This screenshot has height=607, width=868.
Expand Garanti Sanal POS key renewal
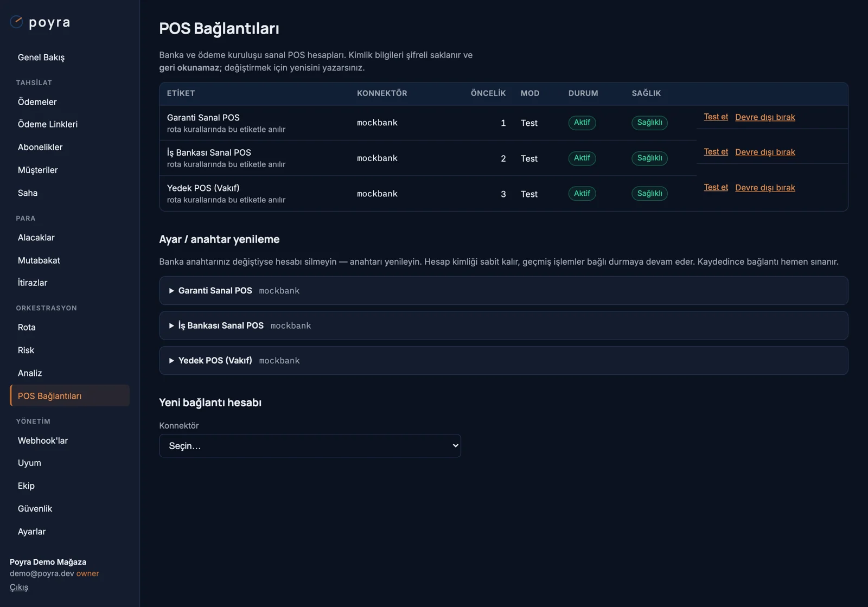[503, 291]
